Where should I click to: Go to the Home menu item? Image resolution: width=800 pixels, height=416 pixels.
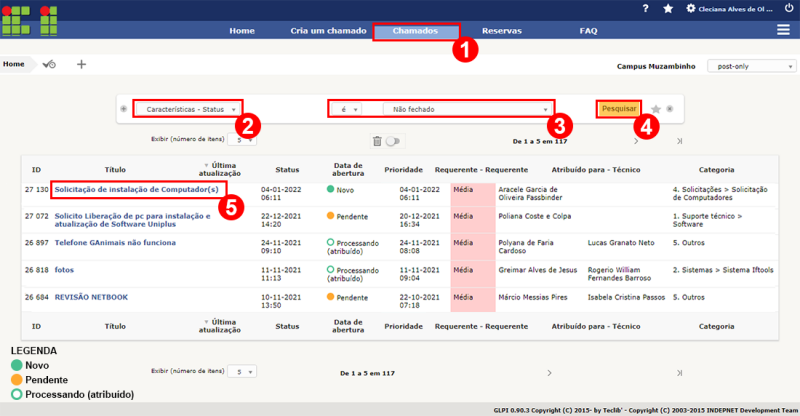(x=242, y=31)
